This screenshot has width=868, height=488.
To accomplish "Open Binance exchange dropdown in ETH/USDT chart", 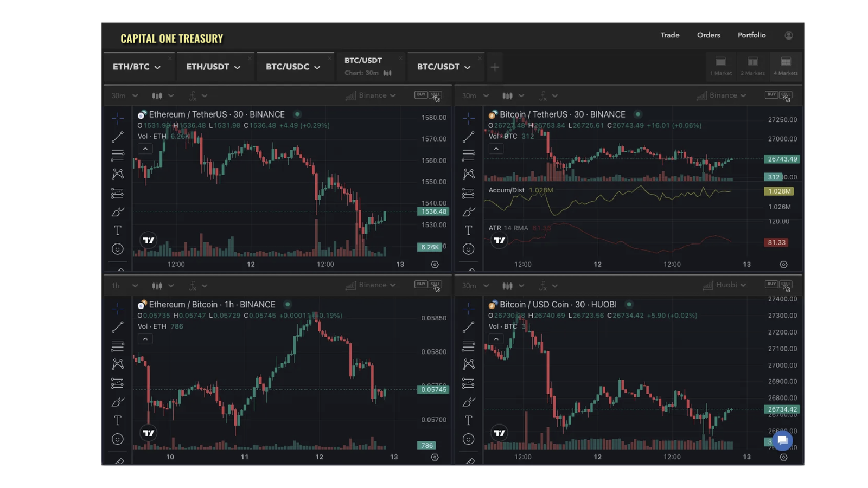I will tap(371, 95).
